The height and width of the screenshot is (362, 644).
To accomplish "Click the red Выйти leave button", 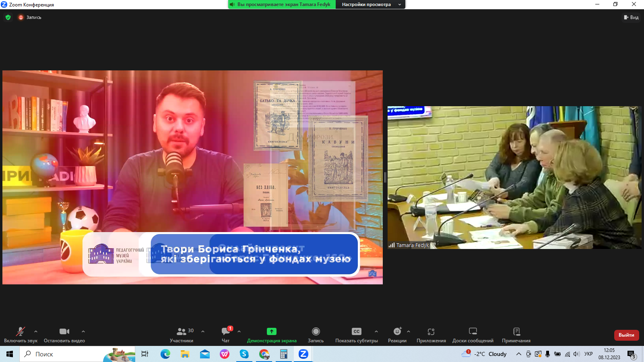I will coord(626,335).
